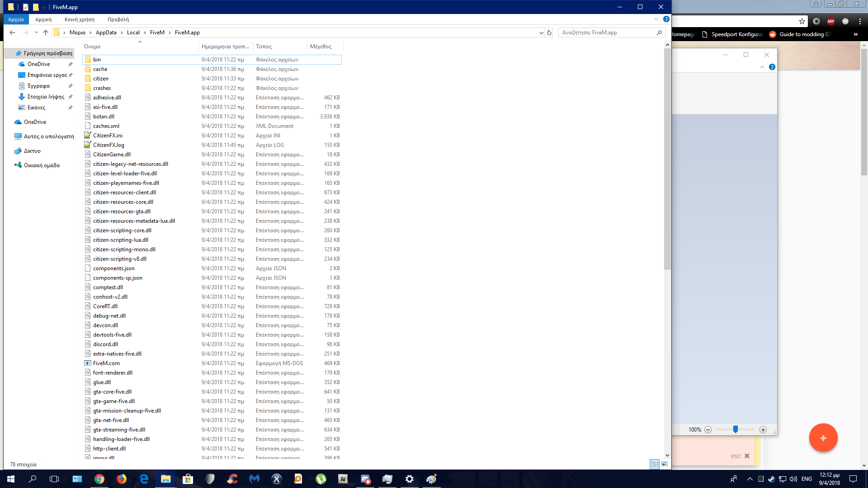Open Firefox from the taskbar

point(122,479)
